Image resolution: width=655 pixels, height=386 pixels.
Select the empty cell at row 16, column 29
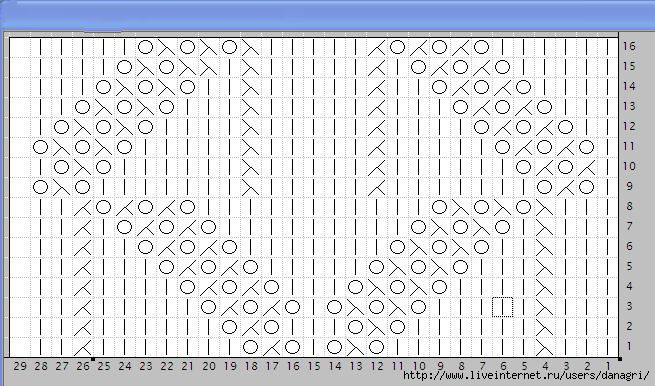(20, 47)
